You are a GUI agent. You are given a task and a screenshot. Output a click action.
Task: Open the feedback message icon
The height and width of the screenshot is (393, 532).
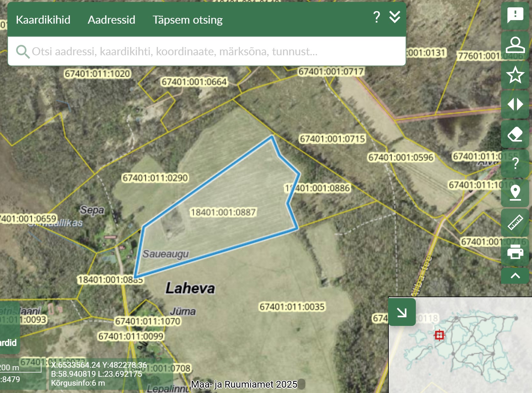515,15
